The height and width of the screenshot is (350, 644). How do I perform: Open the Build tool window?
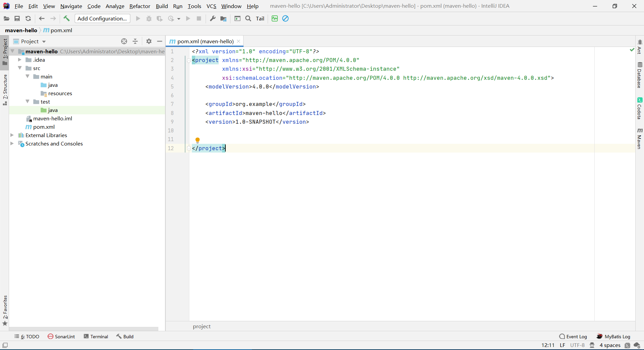[x=125, y=337]
